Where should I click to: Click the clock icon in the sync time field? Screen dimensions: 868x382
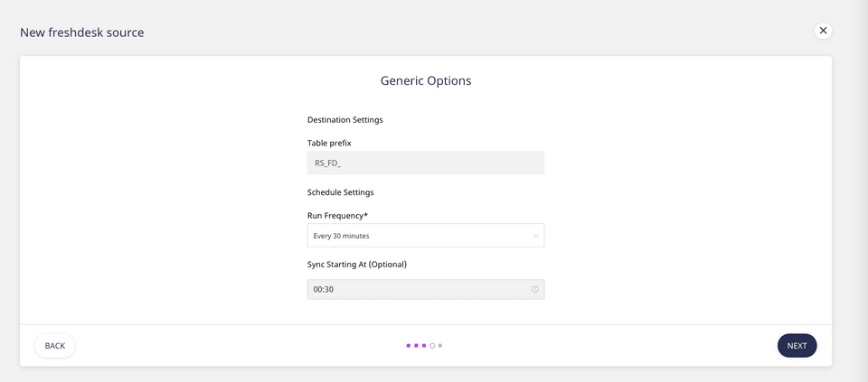click(534, 290)
